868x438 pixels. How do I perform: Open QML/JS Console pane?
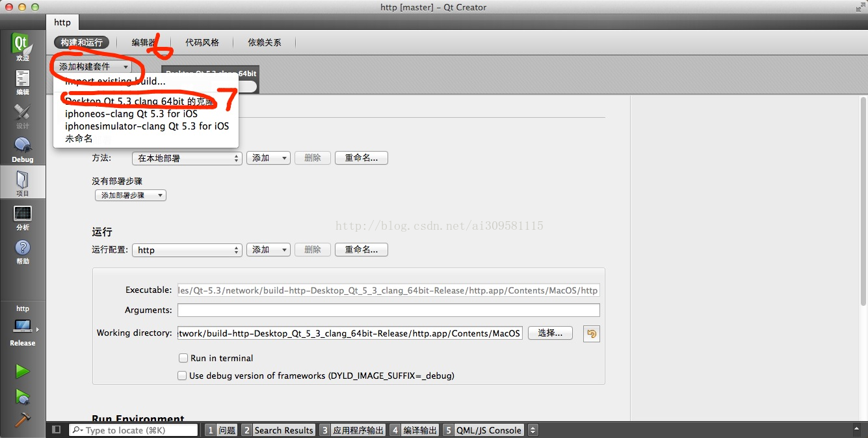tap(483, 430)
